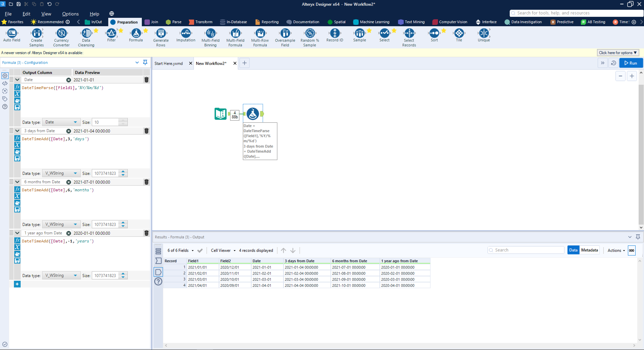Screen dimensions: 644x350
Task: Open the expression functions fx panel
Action: click(x=17, y=87)
